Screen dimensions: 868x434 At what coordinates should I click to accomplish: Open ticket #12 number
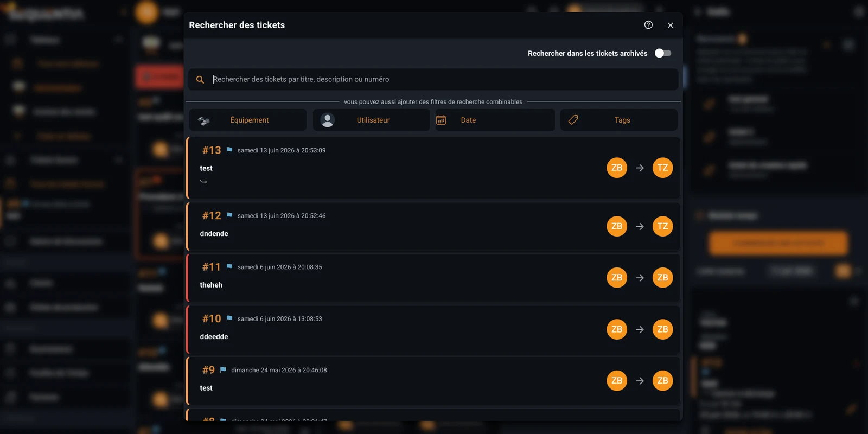pyautogui.click(x=212, y=215)
